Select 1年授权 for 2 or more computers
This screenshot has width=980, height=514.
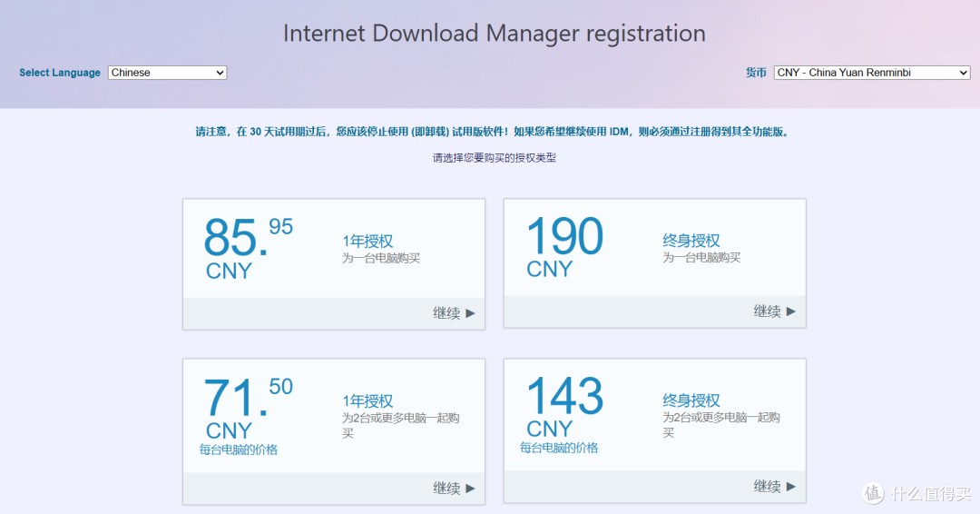click(x=367, y=400)
